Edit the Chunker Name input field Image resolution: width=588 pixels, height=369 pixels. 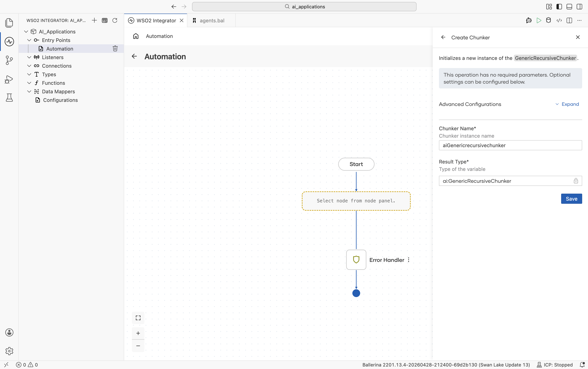pos(510,145)
